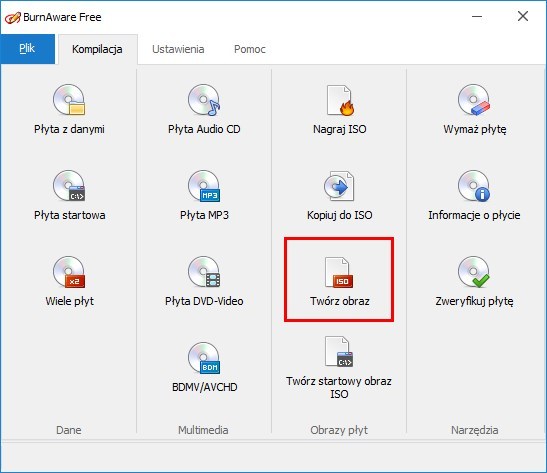Image resolution: width=547 pixels, height=473 pixels.
Task: Click the Zweryfikuj płytę checkmark icon
Action: 474,272
